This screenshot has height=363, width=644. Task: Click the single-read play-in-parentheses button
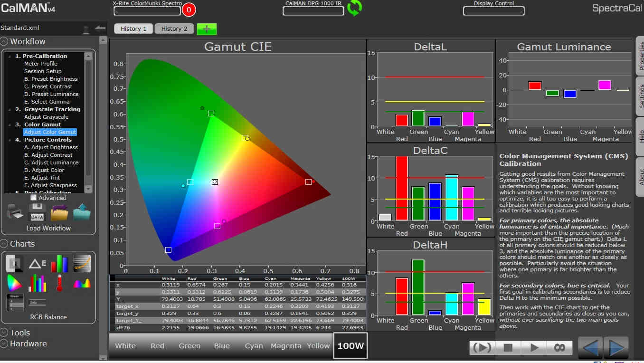coord(482,347)
